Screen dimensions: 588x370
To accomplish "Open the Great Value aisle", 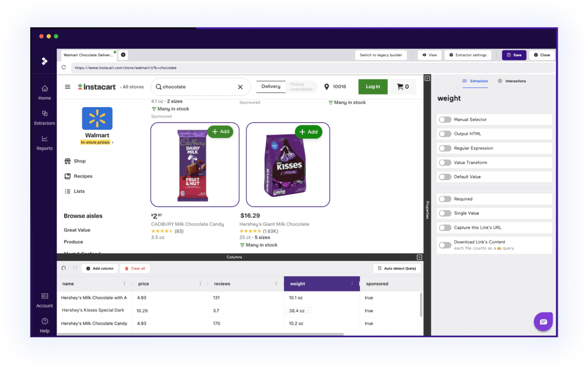I will pyautogui.click(x=77, y=230).
